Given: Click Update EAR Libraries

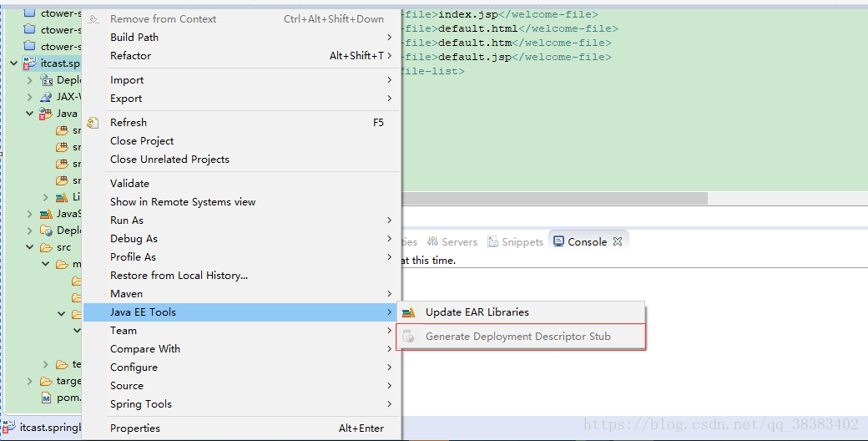Looking at the screenshot, I should tap(477, 312).
